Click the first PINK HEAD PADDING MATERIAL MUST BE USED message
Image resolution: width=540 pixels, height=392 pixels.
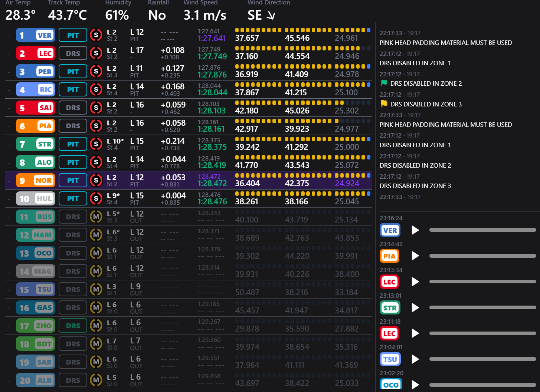446,43
